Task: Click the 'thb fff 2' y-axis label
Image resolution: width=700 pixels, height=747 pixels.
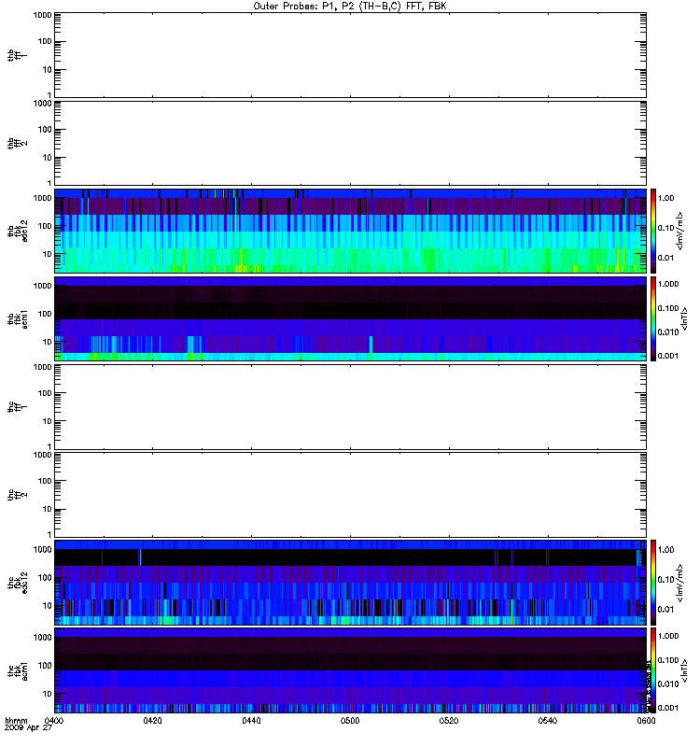Action: (17, 143)
